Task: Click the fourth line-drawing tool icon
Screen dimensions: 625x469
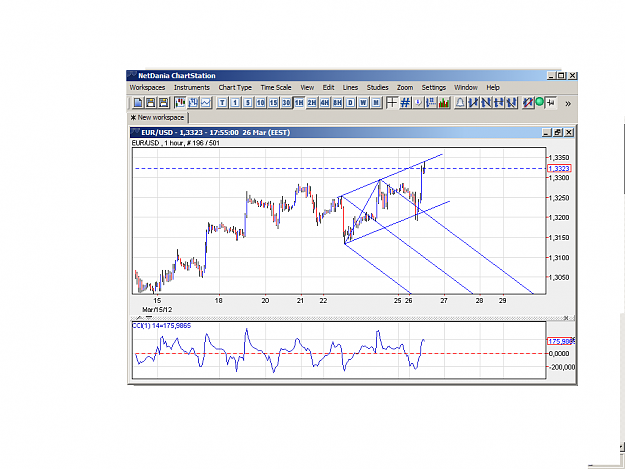Action: click(x=511, y=103)
